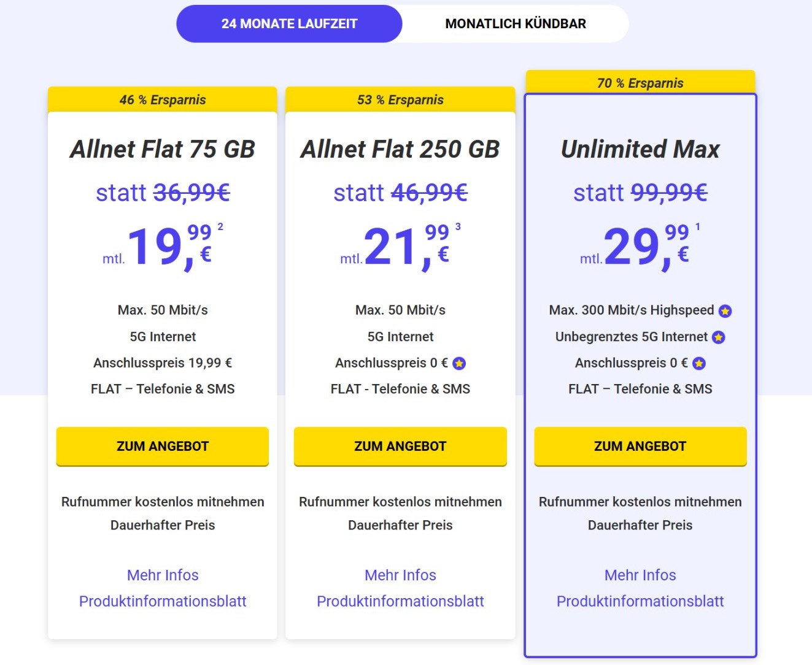812x665 pixels.
Task: Open Produktinformationsblatt for Unlimited Max
Action: point(640,601)
